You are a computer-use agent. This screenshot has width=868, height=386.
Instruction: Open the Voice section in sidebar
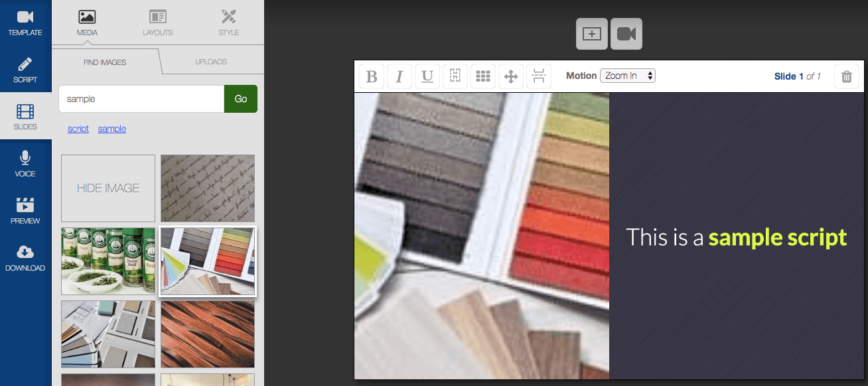(x=25, y=164)
